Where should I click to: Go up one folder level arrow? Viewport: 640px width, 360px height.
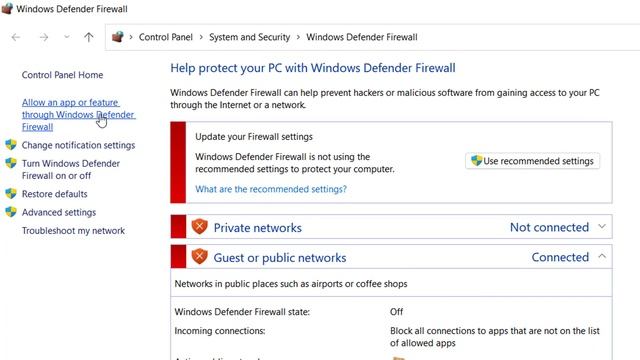tap(89, 38)
